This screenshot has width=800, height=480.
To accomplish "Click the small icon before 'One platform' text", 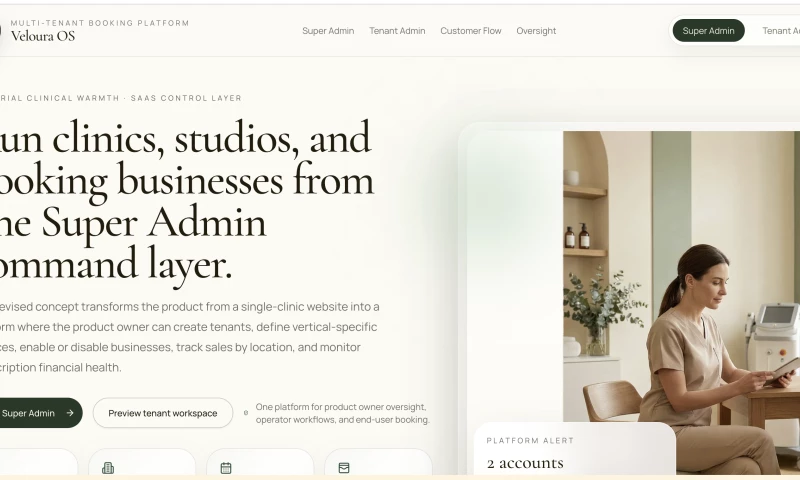I will (x=246, y=413).
